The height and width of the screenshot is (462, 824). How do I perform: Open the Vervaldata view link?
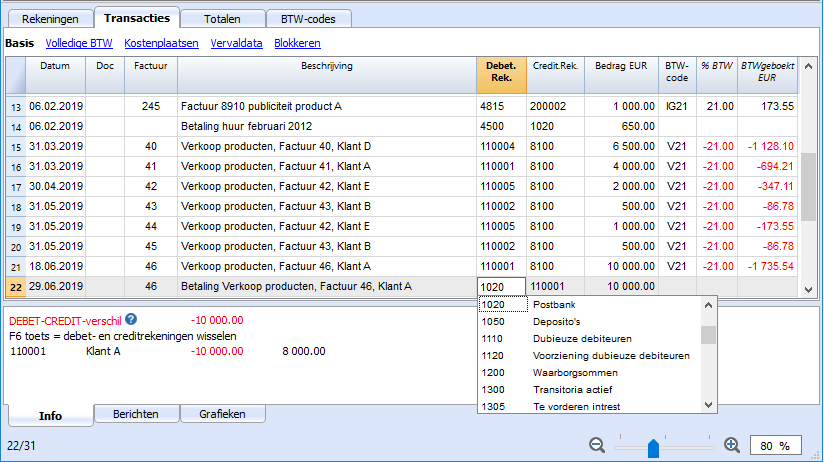236,43
